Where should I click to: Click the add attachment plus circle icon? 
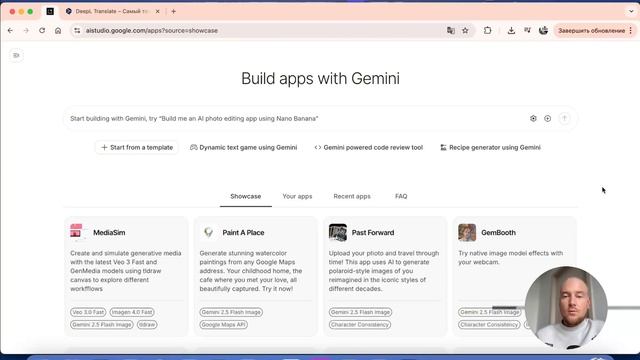point(547,118)
